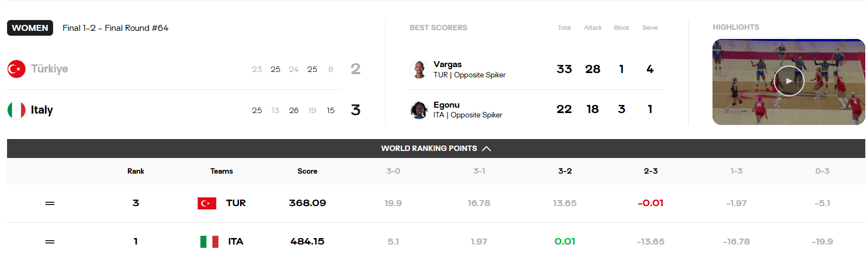Select the 2-3 column header
Screen dimensions: 868x264
pyautogui.click(x=651, y=171)
